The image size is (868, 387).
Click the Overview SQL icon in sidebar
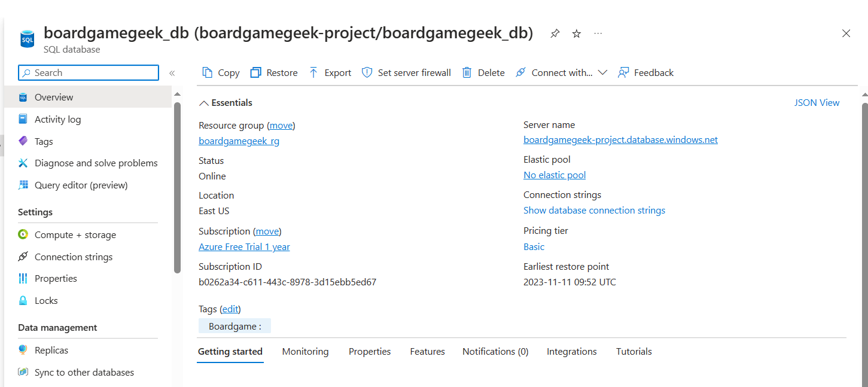coord(23,97)
